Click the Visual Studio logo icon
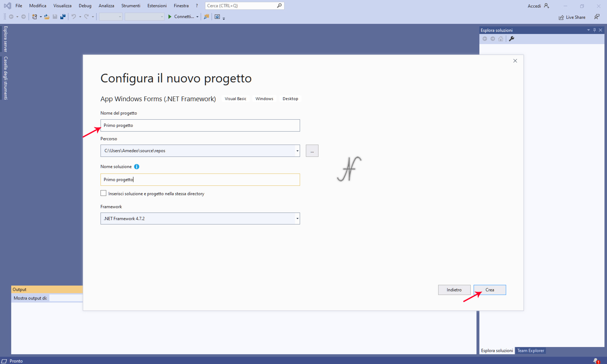The width and height of the screenshot is (607, 364). tap(7, 6)
